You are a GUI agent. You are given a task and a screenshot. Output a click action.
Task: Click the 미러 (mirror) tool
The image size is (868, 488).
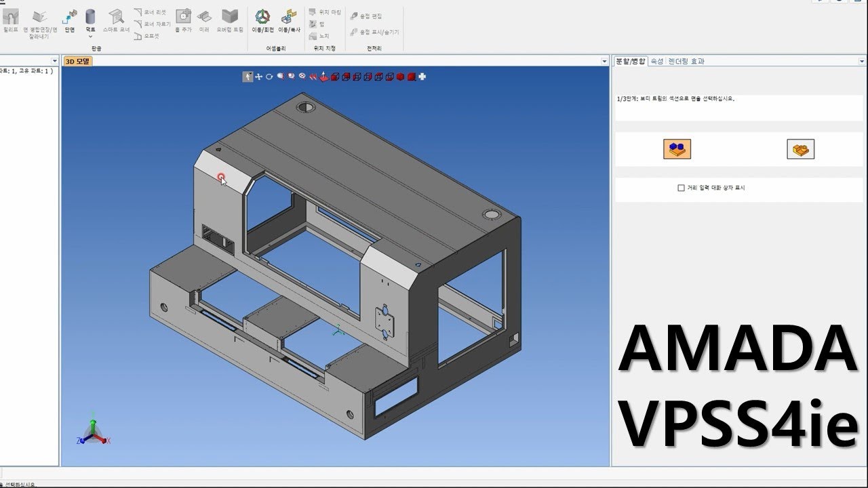tap(203, 20)
